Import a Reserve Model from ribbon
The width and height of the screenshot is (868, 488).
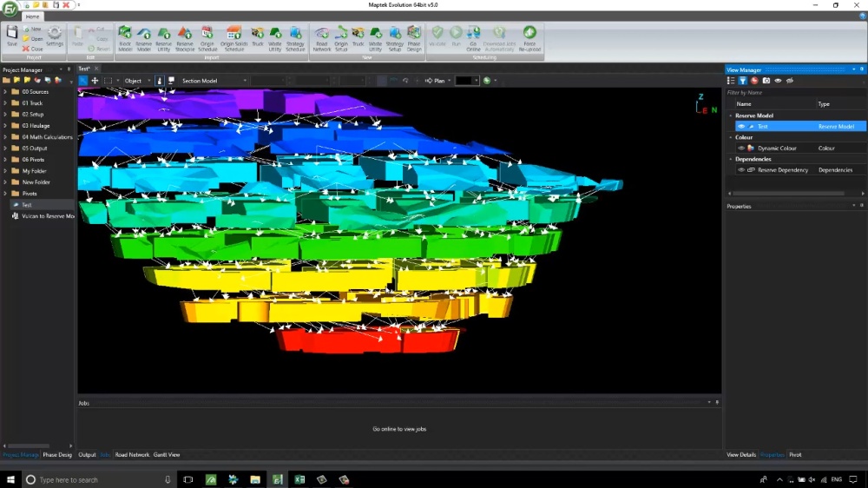(144, 38)
